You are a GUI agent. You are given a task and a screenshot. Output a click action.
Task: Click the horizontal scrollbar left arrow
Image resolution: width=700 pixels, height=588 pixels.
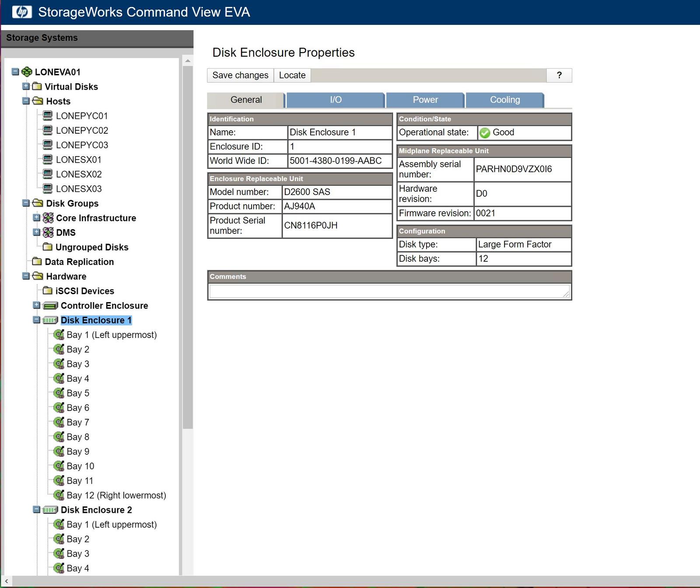tap(6, 581)
